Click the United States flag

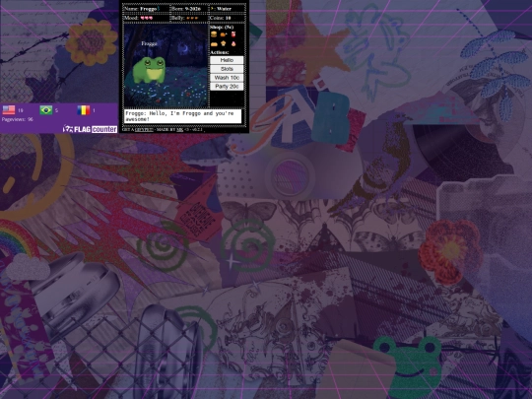point(9,110)
